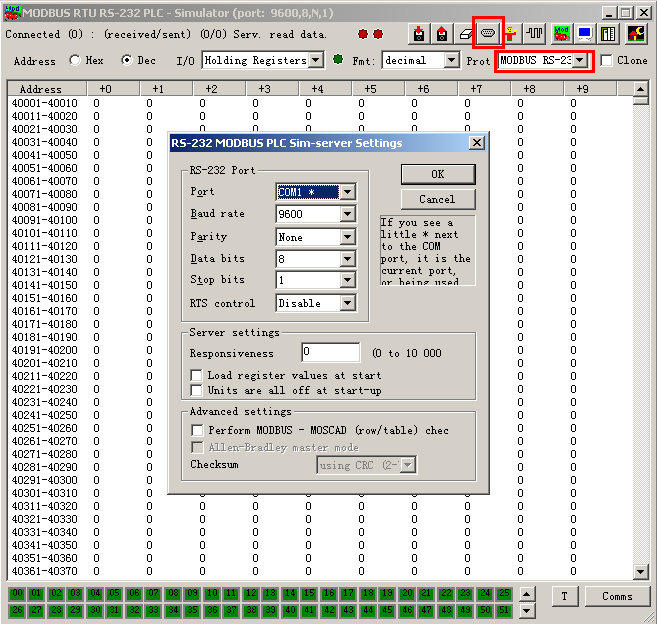The height and width of the screenshot is (624, 657).
Task: Select station 19 green tile
Action: (387, 593)
